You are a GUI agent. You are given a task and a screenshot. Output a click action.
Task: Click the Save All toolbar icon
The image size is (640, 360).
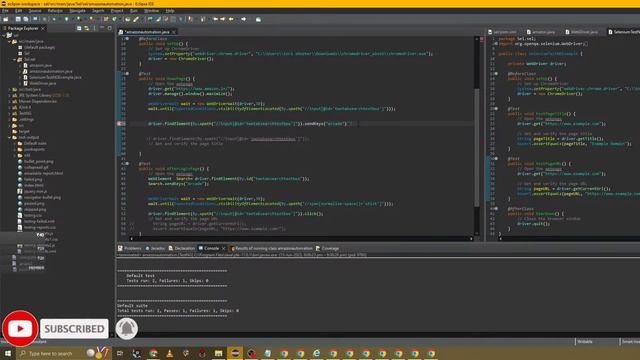[26, 19]
